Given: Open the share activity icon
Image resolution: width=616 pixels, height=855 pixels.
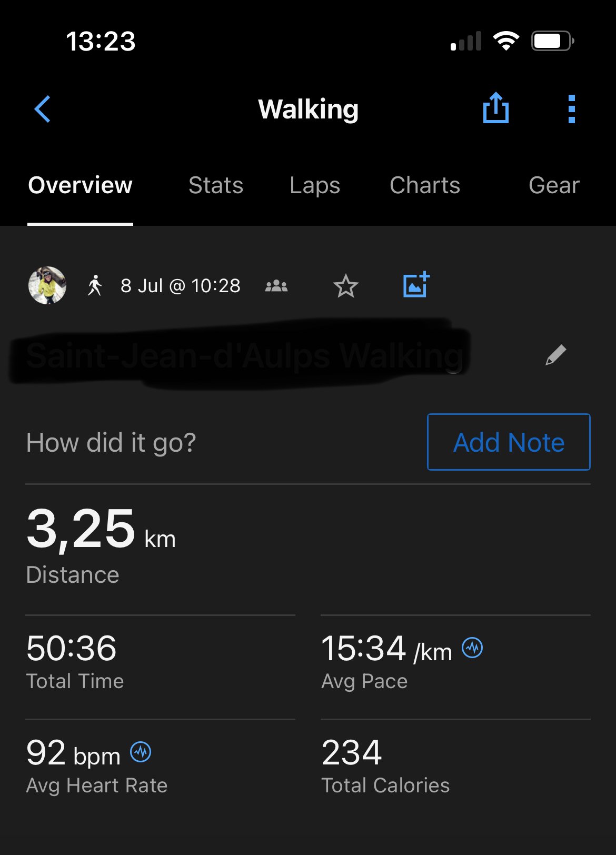Looking at the screenshot, I should (x=495, y=108).
